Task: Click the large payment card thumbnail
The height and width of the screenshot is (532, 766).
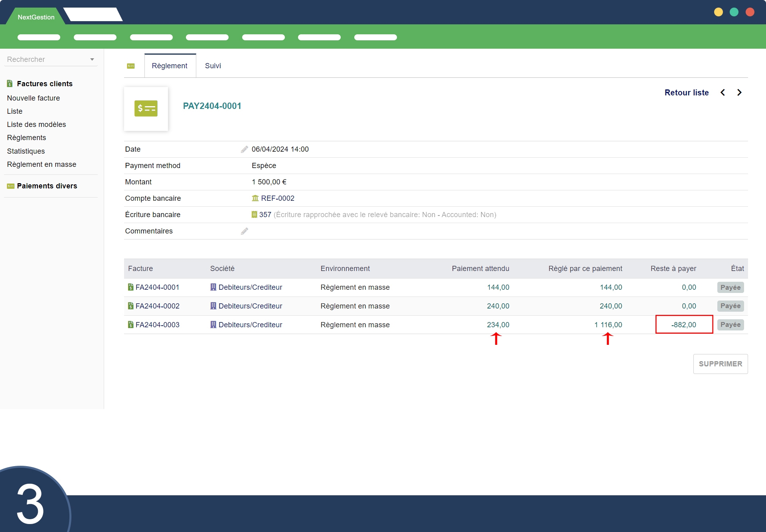Action: coord(146,109)
